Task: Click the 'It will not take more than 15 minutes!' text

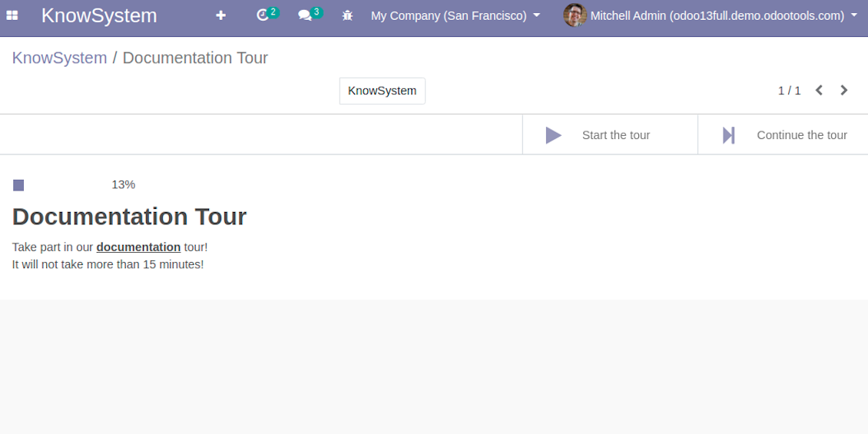Action: point(108,264)
